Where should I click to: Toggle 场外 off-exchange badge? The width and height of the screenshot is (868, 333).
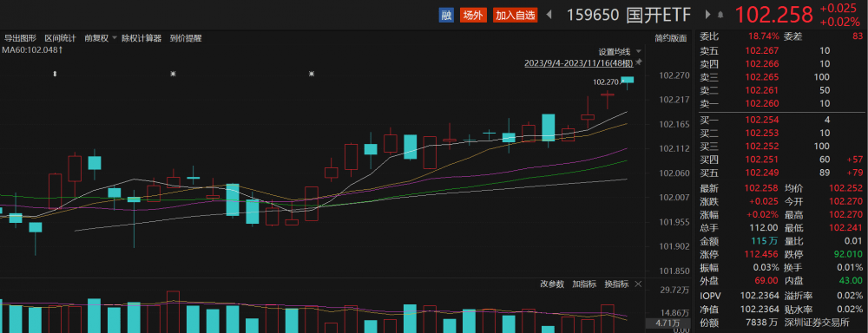(473, 15)
